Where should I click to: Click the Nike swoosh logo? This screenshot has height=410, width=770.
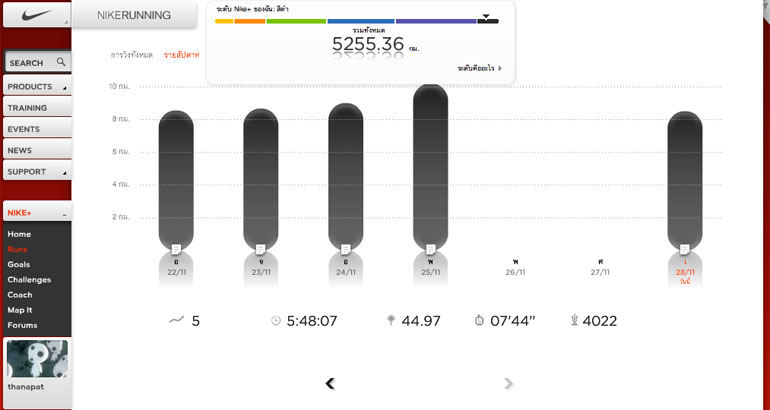click(x=34, y=15)
